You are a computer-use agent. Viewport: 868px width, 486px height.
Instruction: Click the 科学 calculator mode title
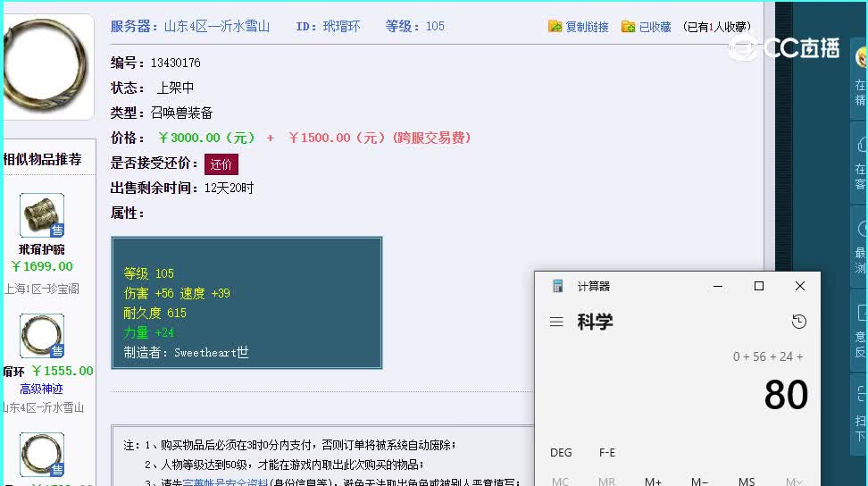[595, 322]
